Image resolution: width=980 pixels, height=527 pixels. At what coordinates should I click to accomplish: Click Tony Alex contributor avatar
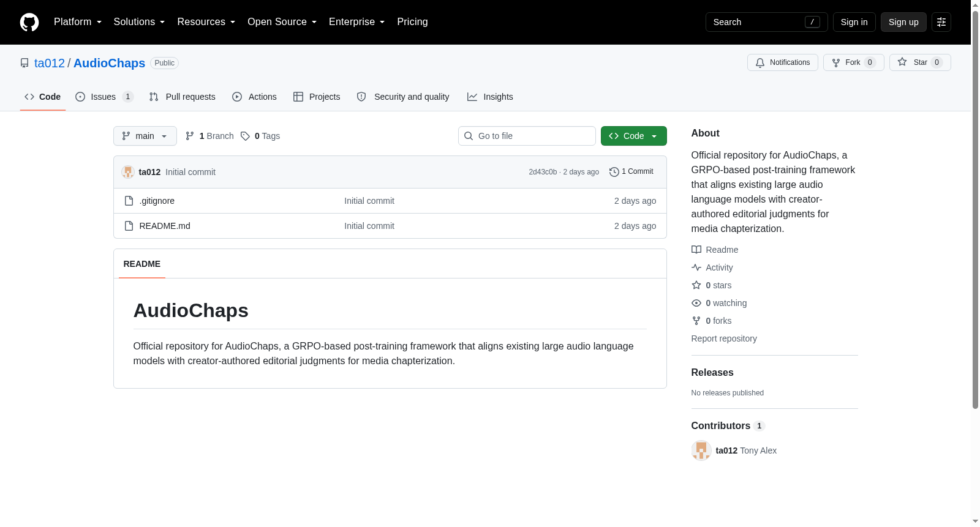pyautogui.click(x=701, y=450)
